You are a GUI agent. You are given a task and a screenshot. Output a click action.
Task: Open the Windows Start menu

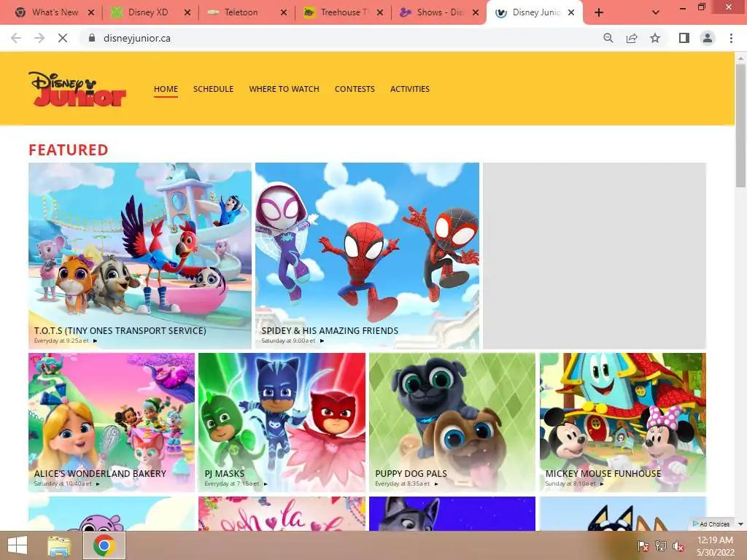(x=18, y=545)
